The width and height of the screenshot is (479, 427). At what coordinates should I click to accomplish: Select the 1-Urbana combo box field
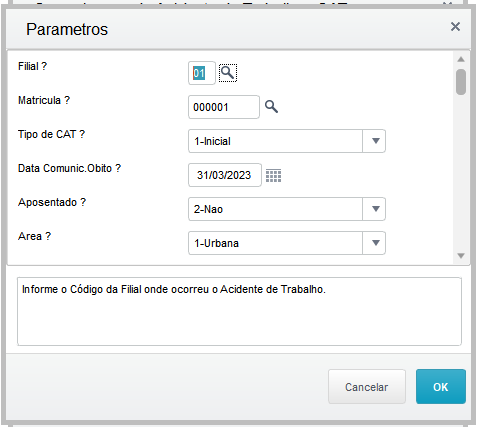click(x=287, y=243)
